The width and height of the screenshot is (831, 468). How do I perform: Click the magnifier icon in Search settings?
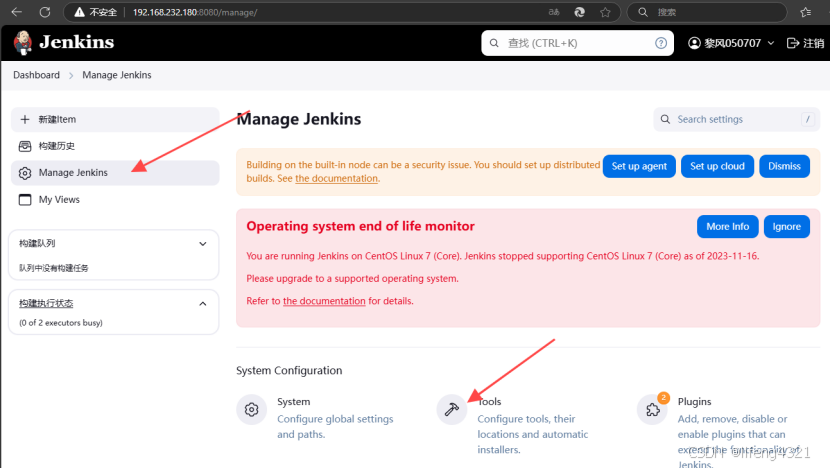coord(665,119)
